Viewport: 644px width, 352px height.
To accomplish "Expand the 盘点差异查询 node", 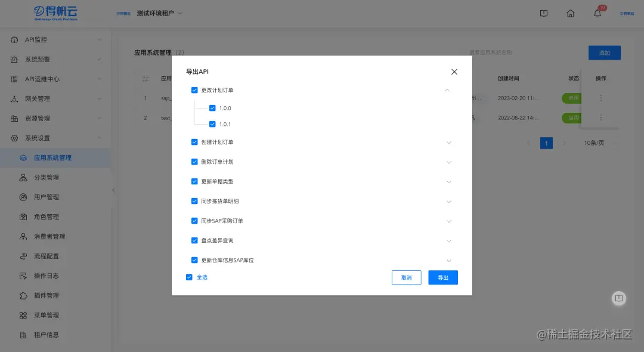I will (449, 242).
